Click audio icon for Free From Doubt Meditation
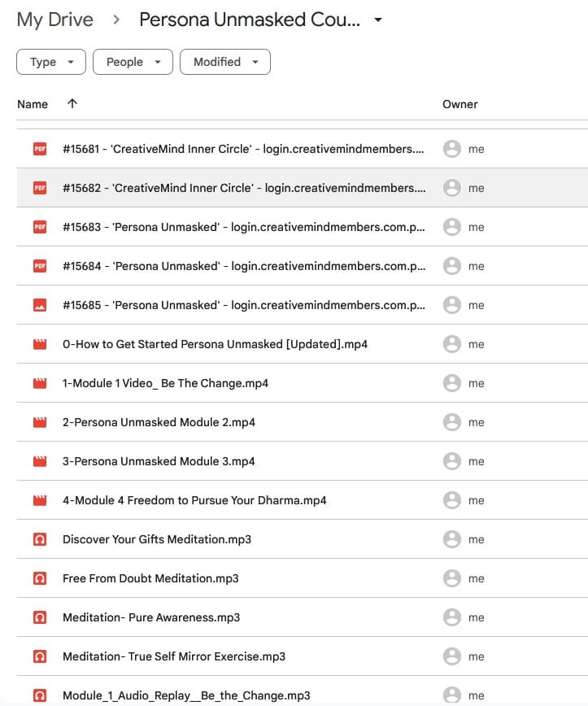The height and width of the screenshot is (706, 588). point(39,578)
